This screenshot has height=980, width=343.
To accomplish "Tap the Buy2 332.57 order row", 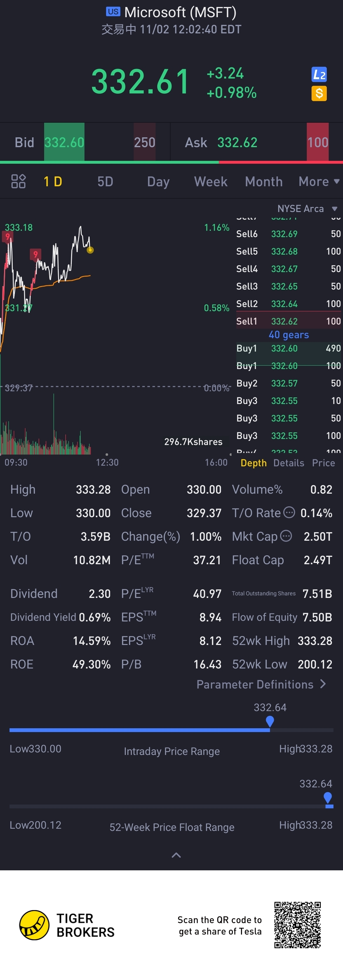I will point(289,383).
